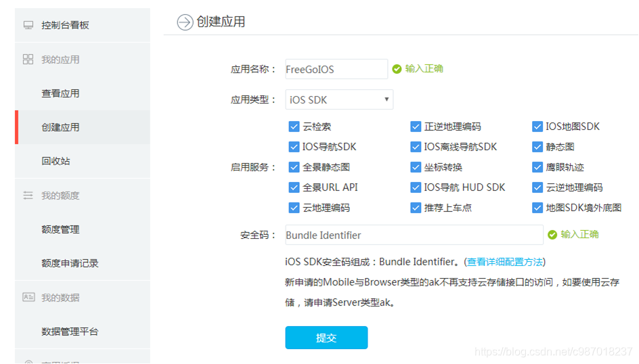Uncheck the 地图SDK境外底图 checkbox
The width and height of the screenshot is (639, 364).
click(537, 208)
